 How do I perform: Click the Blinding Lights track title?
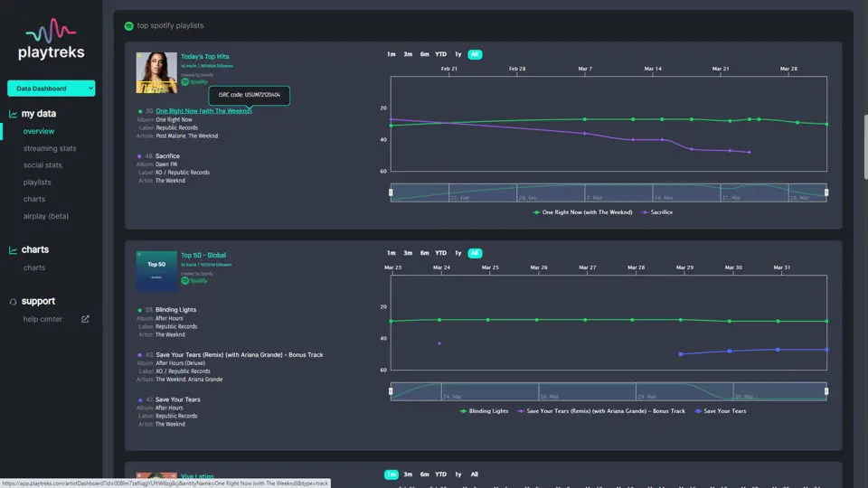pyautogui.click(x=175, y=310)
